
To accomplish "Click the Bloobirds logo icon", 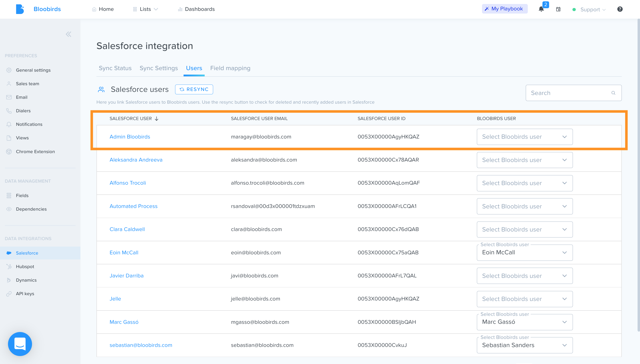I will (20, 9).
